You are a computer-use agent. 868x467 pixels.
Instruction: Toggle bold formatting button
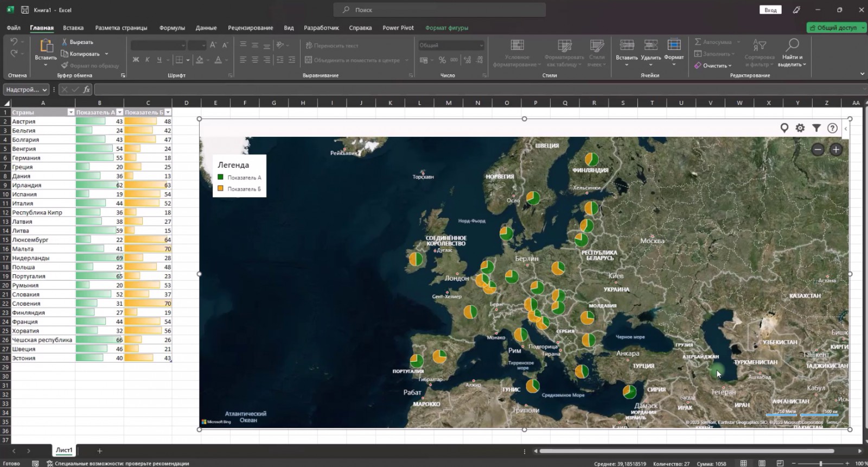coord(136,60)
